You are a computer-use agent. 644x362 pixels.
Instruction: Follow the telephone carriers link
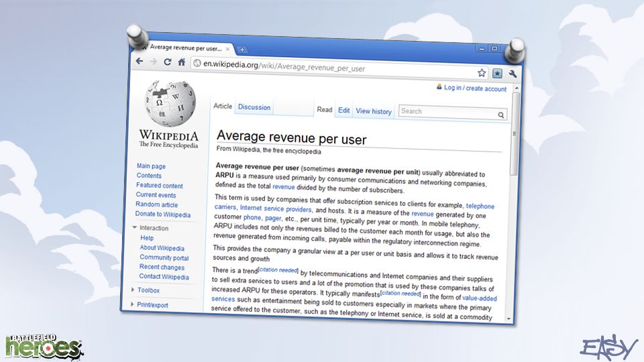tap(480, 206)
